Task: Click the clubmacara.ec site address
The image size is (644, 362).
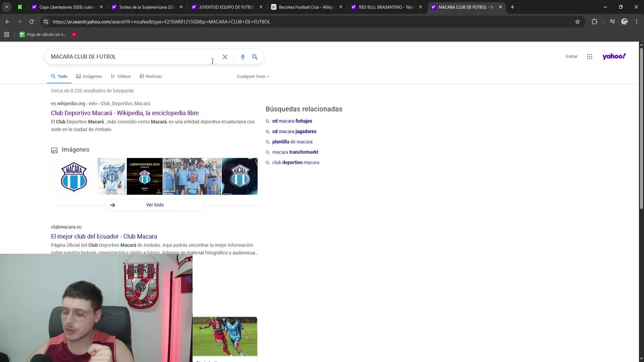Action: click(66, 227)
